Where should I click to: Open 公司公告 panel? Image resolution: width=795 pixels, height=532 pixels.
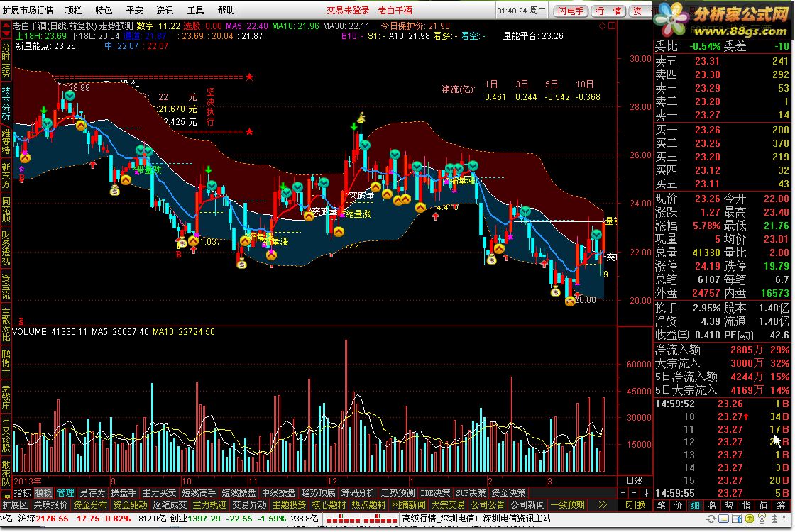[488, 504]
